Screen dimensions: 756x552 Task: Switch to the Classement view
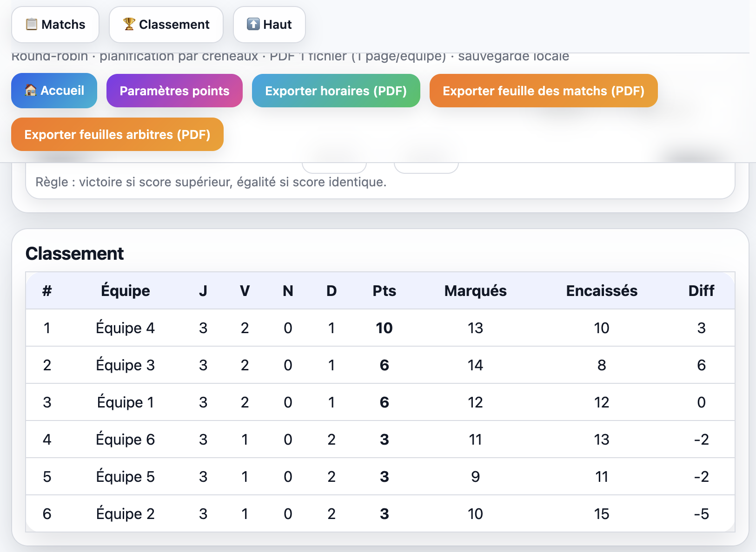coord(166,24)
